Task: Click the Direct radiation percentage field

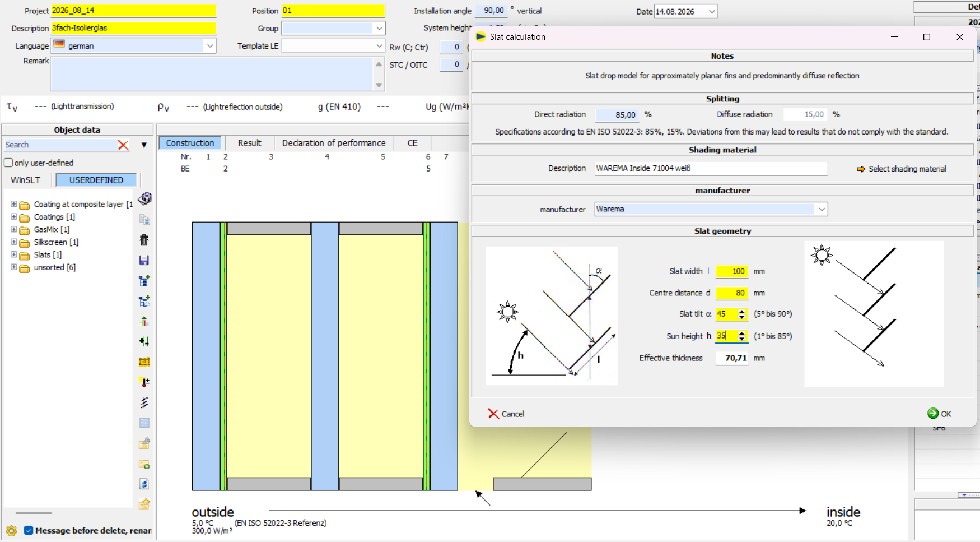Action: [617, 114]
